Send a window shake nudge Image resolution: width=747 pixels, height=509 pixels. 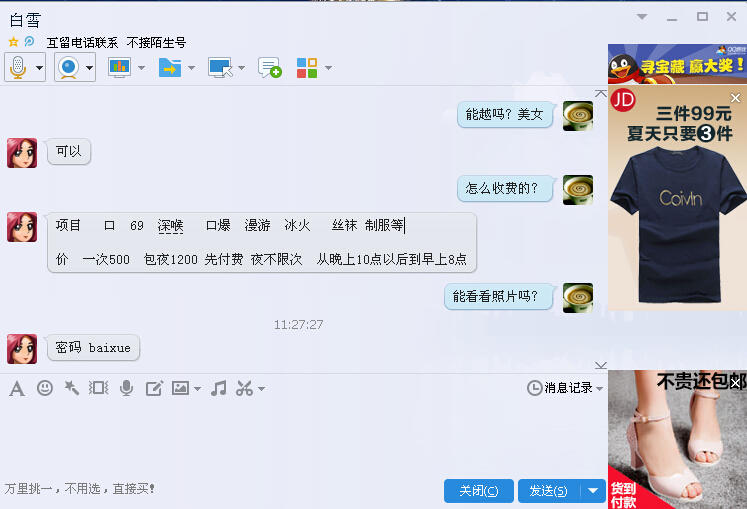pyautogui.click(x=99, y=388)
